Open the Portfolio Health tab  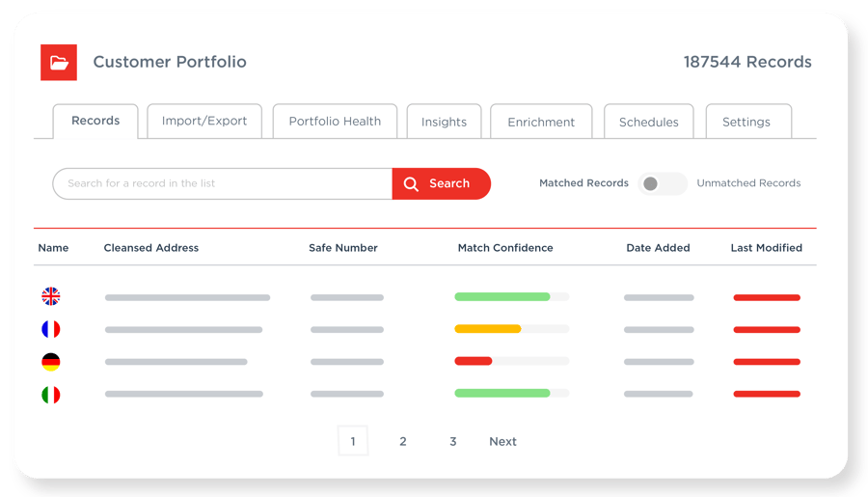(335, 121)
